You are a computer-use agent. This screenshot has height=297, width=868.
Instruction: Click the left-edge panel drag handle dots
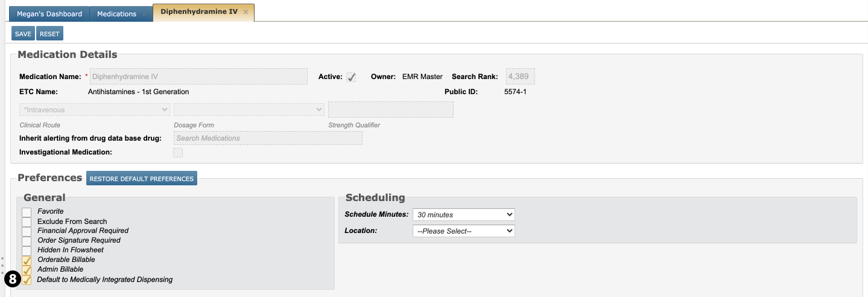tap(2, 266)
